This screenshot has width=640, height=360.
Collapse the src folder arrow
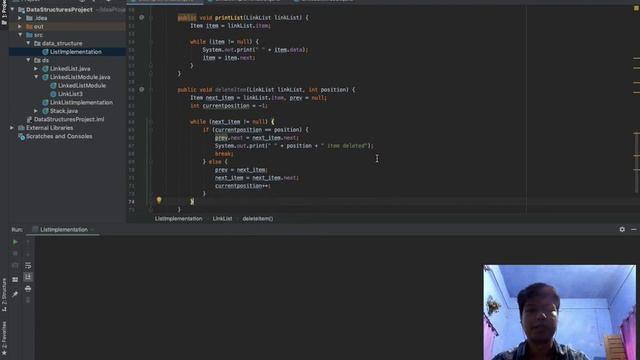pyautogui.click(x=20, y=35)
